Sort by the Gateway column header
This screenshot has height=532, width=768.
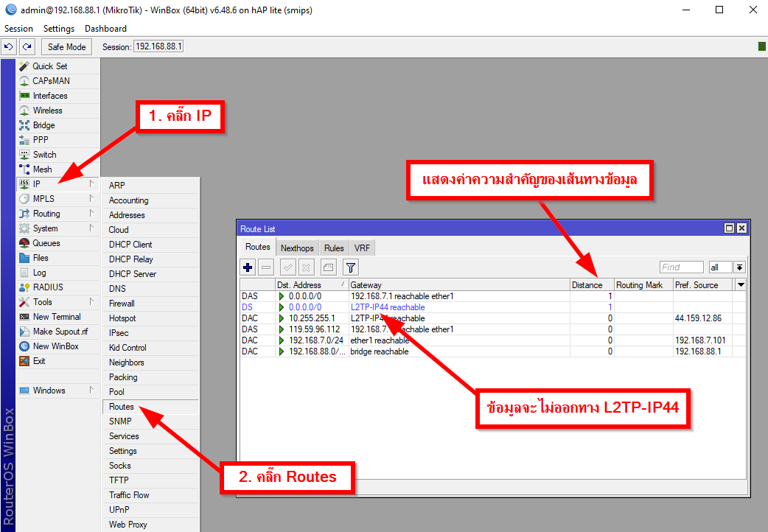click(x=459, y=284)
